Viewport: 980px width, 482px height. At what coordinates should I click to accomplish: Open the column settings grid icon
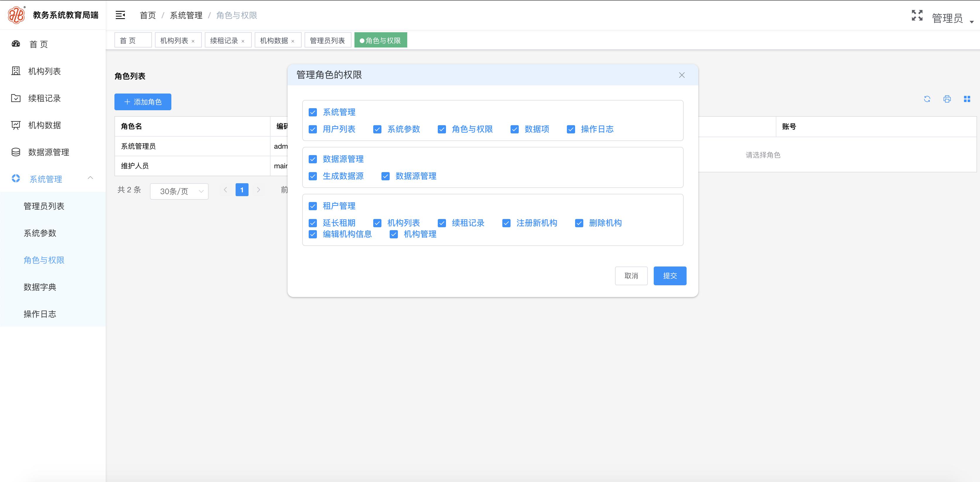[967, 99]
